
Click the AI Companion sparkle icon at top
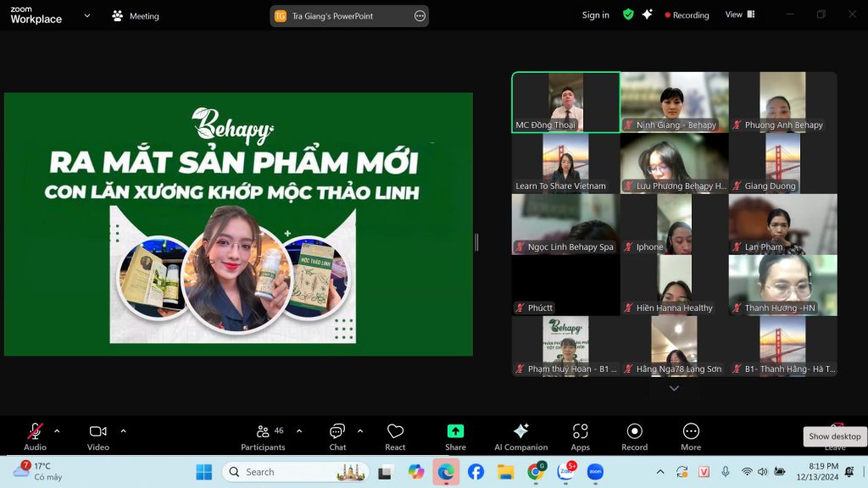tap(647, 14)
